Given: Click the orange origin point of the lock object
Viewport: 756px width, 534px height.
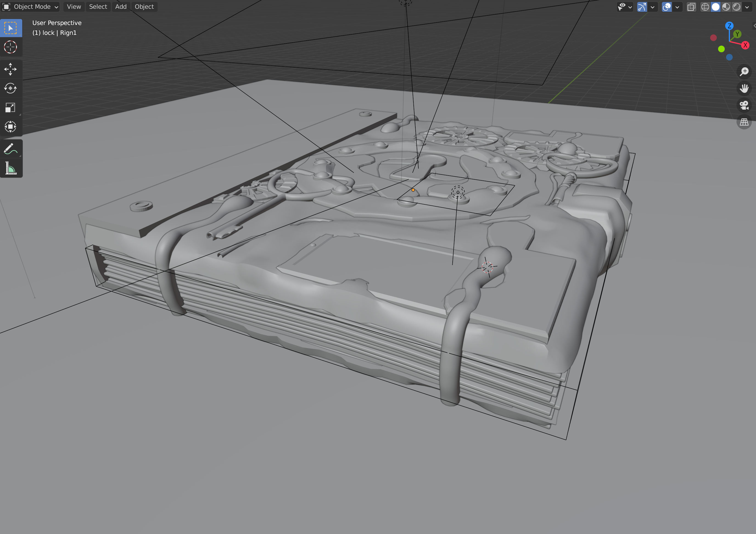Looking at the screenshot, I should (x=413, y=190).
